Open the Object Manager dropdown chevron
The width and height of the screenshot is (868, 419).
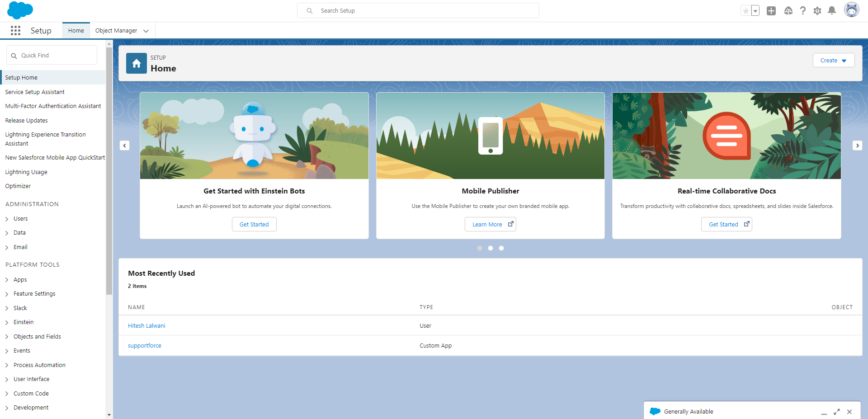pos(146,31)
